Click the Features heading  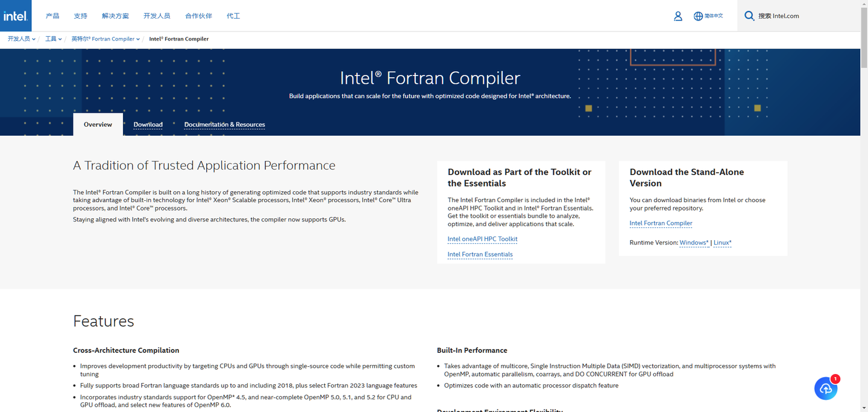click(x=104, y=321)
